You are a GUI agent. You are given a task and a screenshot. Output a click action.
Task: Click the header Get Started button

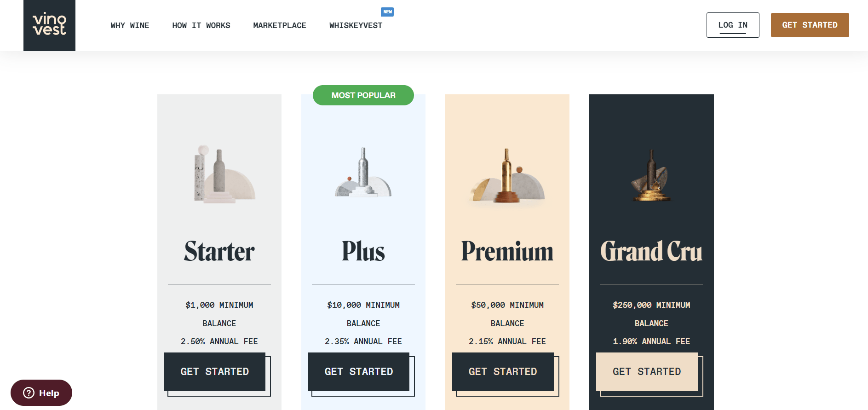(810, 25)
